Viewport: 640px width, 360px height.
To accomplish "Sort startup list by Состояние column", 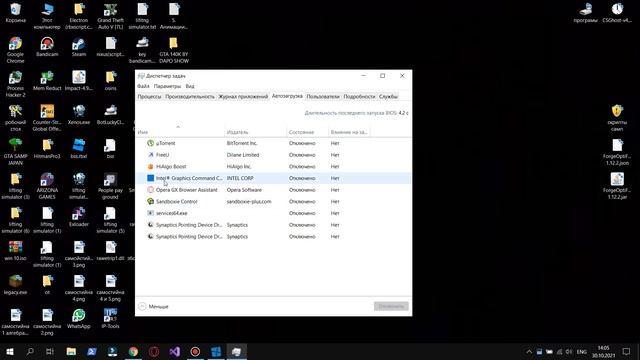I will tap(307, 132).
